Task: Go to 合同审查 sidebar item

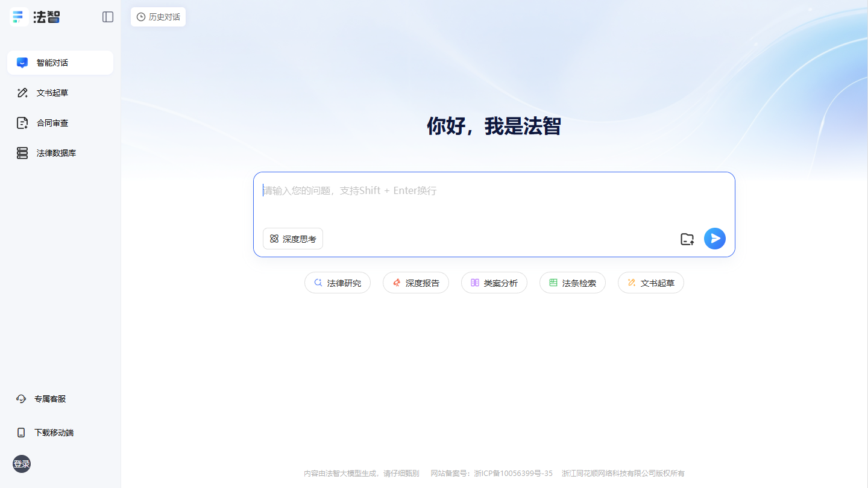Action: tap(60, 123)
